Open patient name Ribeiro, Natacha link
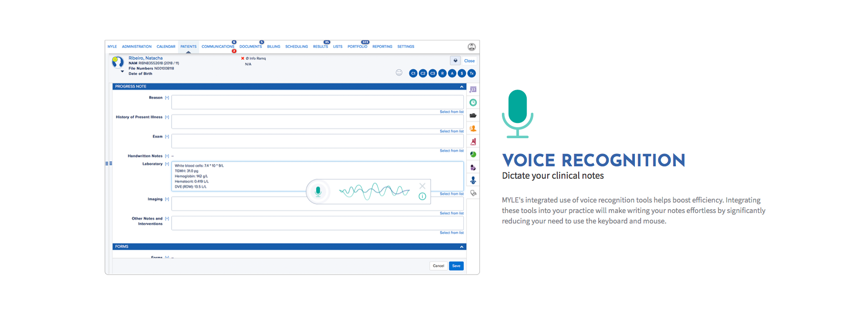The width and height of the screenshot is (868, 315). click(x=145, y=58)
